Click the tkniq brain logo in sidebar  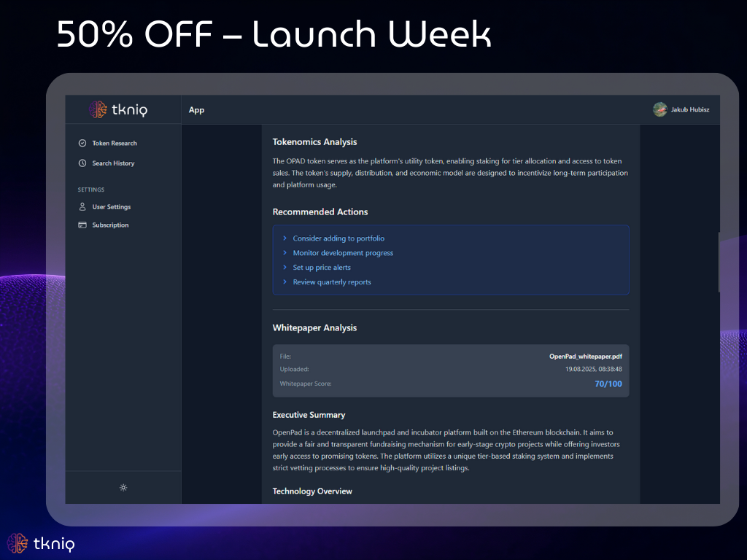98,109
